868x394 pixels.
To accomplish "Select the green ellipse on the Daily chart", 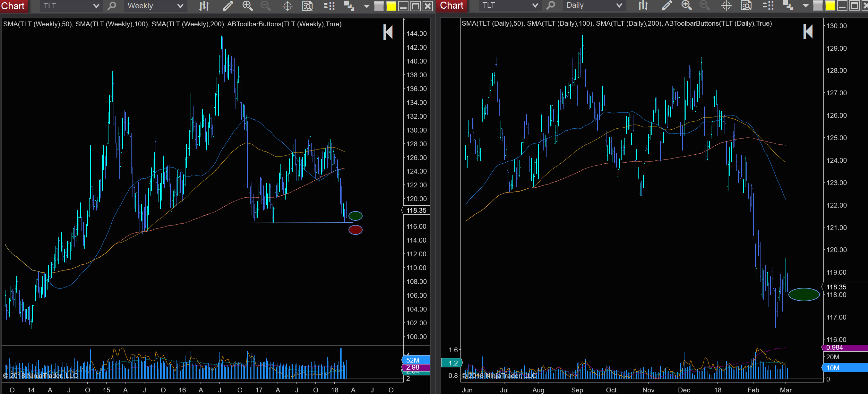I will coord(804,294).
